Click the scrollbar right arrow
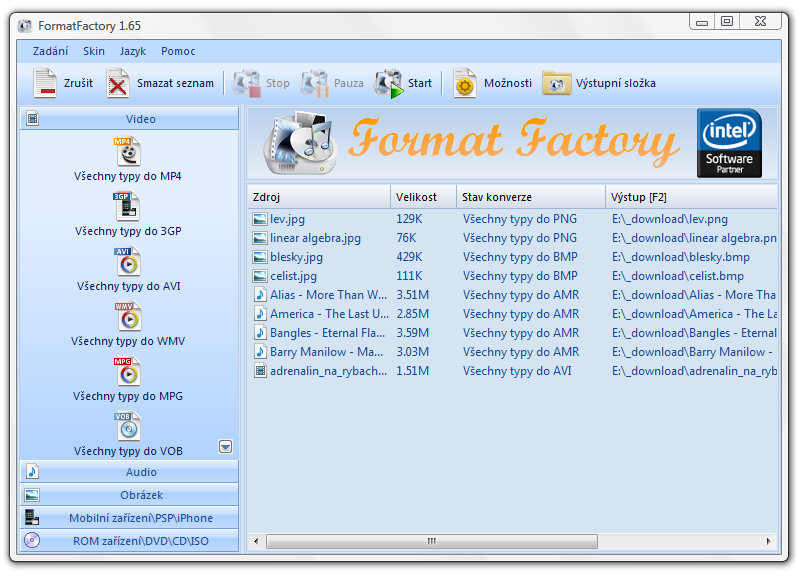The image size is (796, 574). (769, 541)
